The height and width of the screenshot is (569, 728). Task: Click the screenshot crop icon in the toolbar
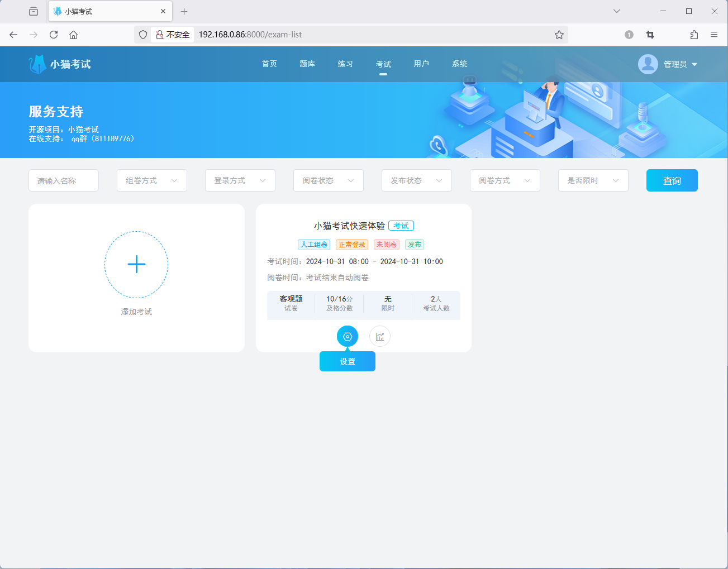click(x=650, y=34)
